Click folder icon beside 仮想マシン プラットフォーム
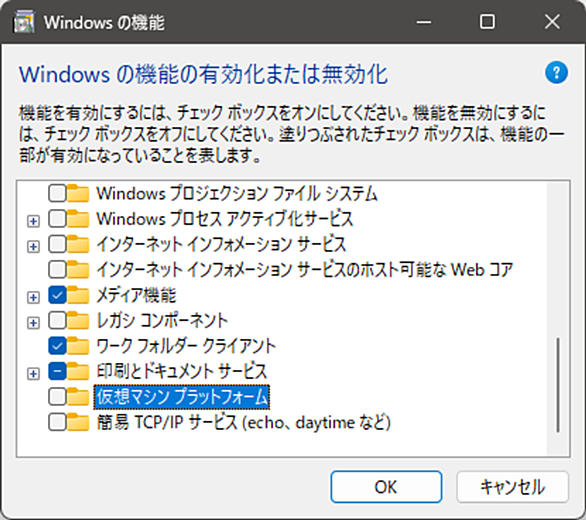Image resolution: width=586 pixels, height=520 pixels. coord(78,397)
